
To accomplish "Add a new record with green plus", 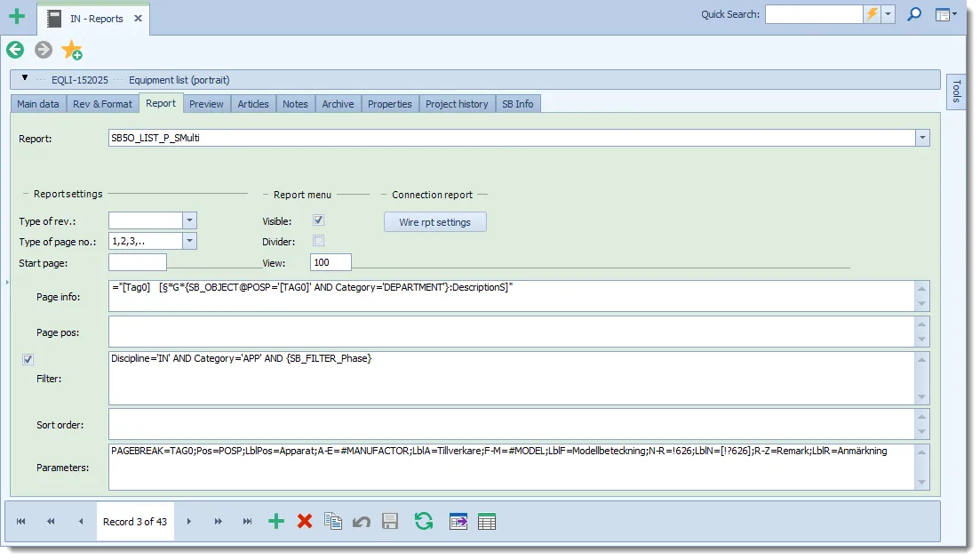I will (275, 521).
